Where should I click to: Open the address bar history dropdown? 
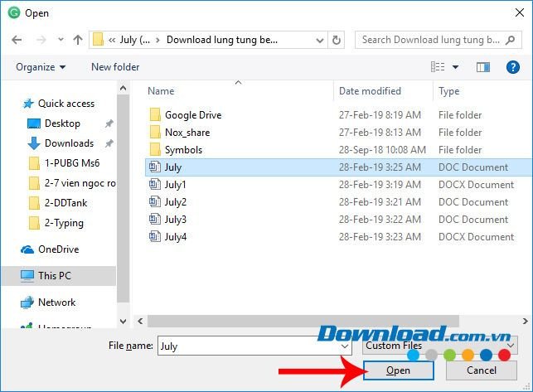(318, 40)
